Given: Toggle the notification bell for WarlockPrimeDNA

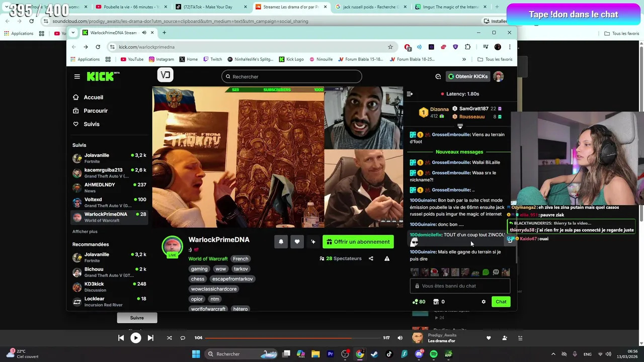Looking at the screenshot, I should [281, 242].
